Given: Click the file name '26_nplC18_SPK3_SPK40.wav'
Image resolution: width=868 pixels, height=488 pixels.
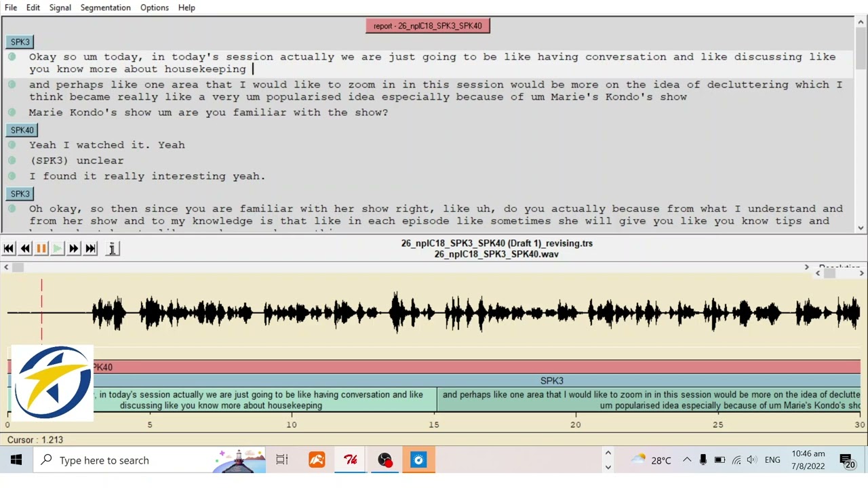Looking at the screenshot, I should tap(496, 254).
